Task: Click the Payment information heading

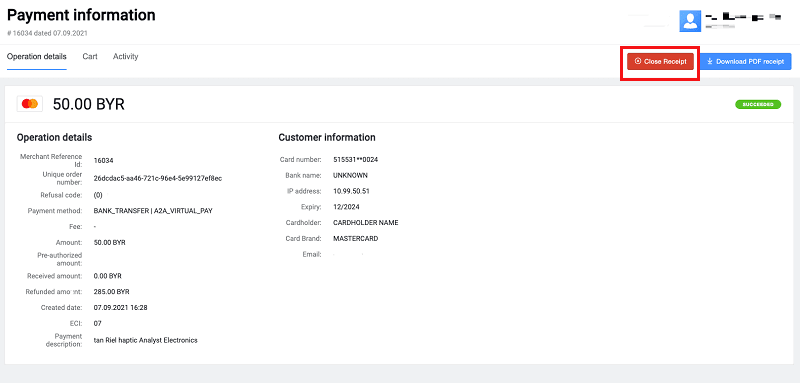Action: click(x=81, y=15)
